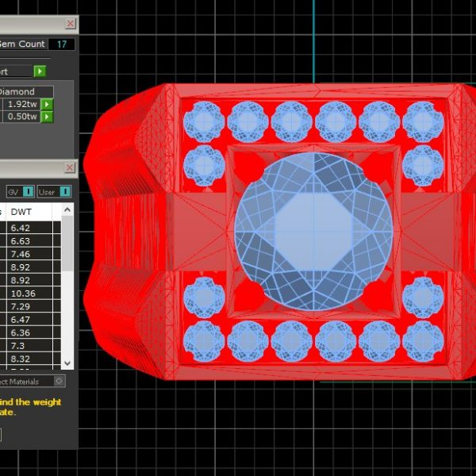Select the 1.92tw diamond weight cell

21,104
